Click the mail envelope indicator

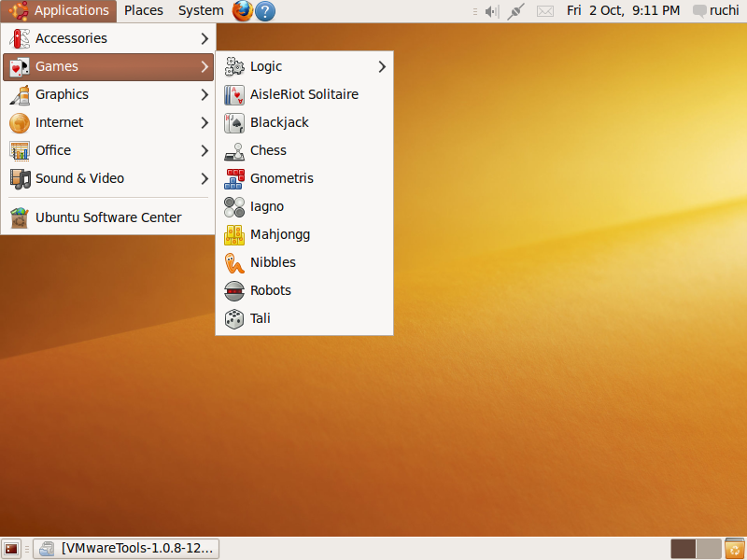[x=545, y=11]
